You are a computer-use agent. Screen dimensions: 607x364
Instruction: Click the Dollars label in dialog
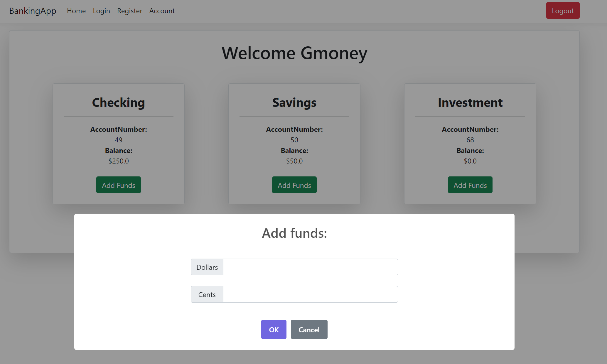[207, 267]
